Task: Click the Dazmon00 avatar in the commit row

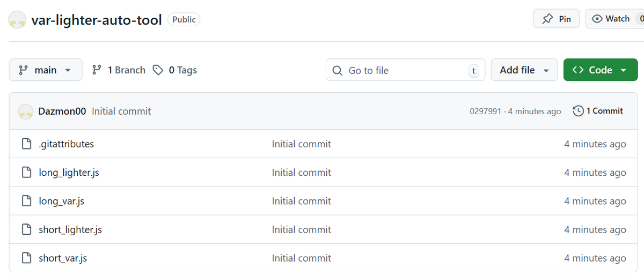Action: [x=26, y=111]
